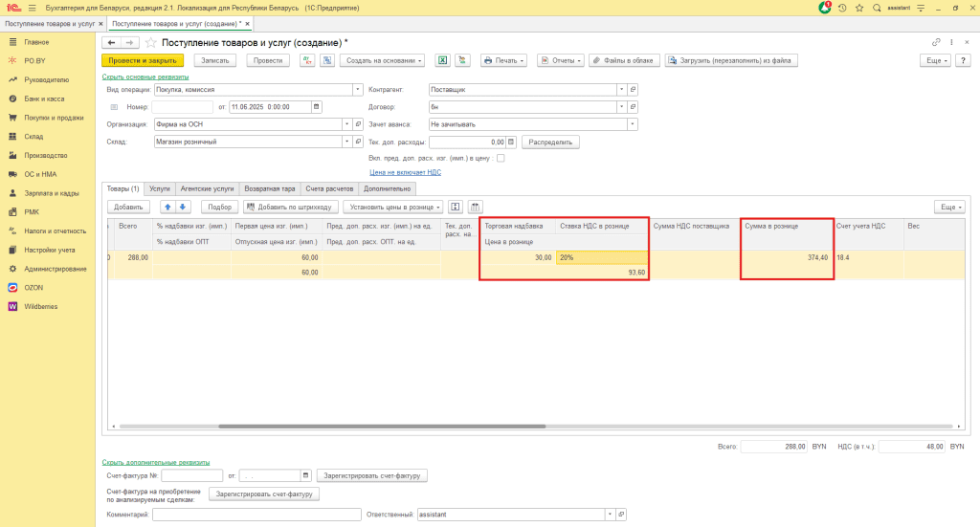Open calendar for счет-фактура date
The image size is (980, 527).
coord(305,475)
